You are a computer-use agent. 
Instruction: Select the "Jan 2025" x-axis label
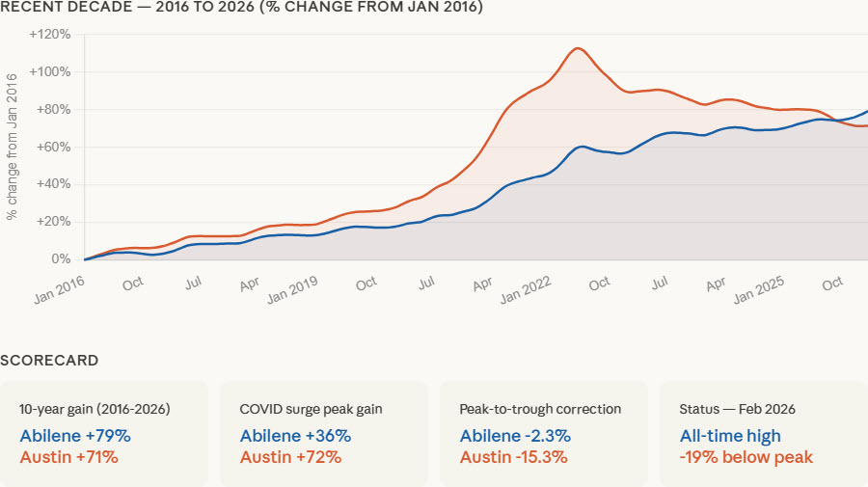[x=758, y=288]
